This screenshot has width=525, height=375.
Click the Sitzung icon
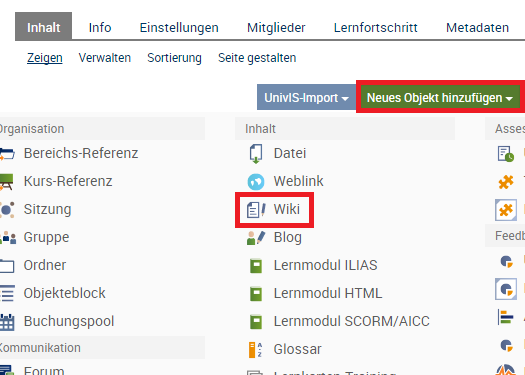pos(7,210)
